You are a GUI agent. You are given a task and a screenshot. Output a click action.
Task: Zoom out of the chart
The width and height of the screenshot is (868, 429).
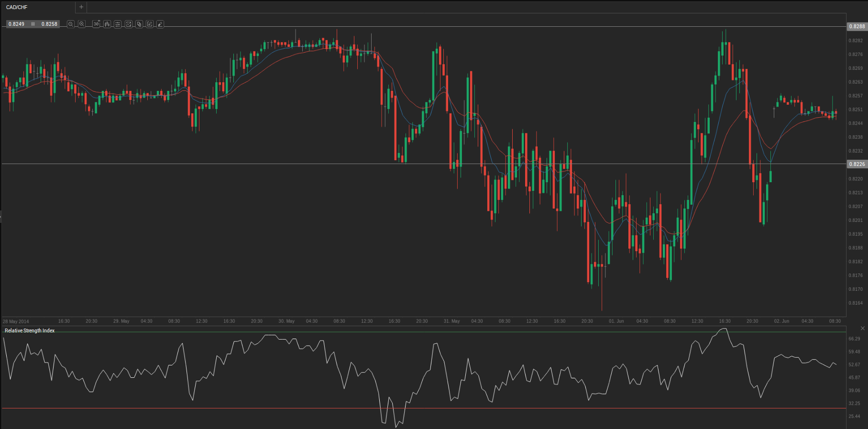tap(71, 24)
